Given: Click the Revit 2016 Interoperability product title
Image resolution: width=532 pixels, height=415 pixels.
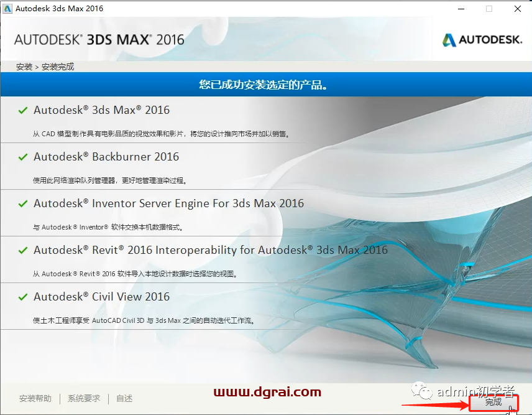Looking at the screenshot, I should pyautogui.click(x=210, y=250).
